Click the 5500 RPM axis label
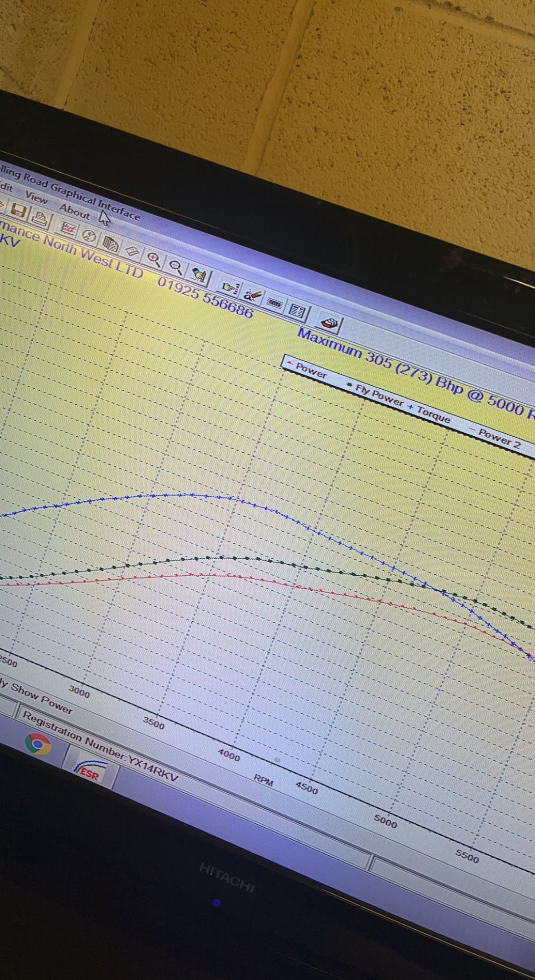Viewport: 535px width, 980px height. pyautogui.click(x=467, y=856)
